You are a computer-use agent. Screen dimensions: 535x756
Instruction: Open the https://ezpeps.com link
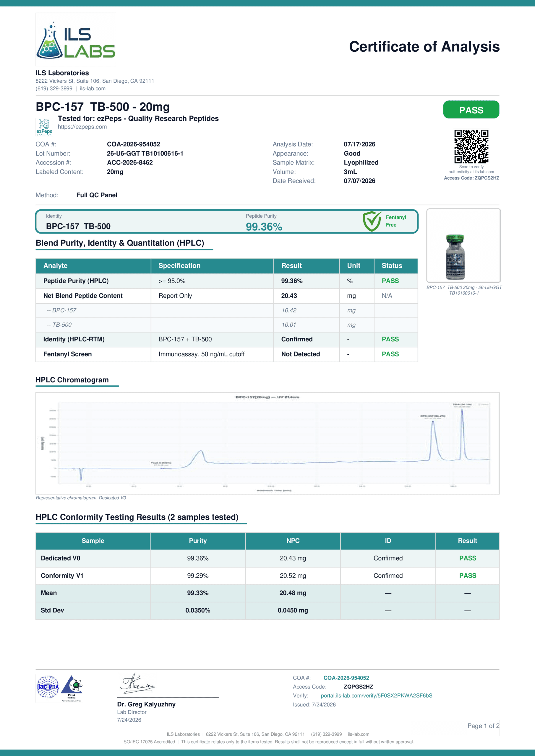[82, 127]
